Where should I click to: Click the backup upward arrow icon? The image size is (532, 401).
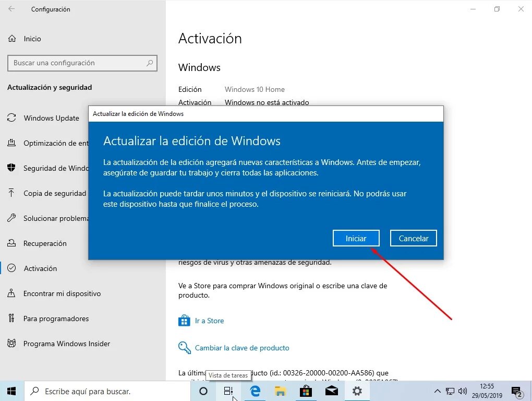tap(11, 193)
